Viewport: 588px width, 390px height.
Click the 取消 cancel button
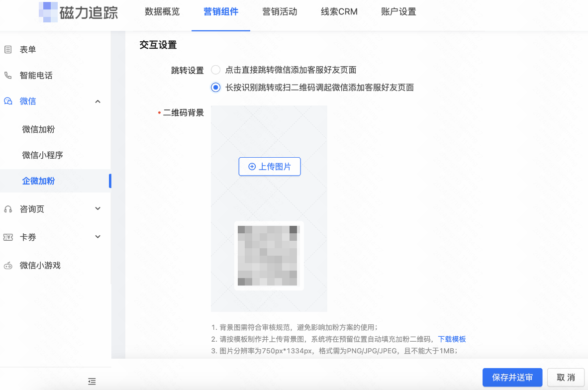point(566,378)
